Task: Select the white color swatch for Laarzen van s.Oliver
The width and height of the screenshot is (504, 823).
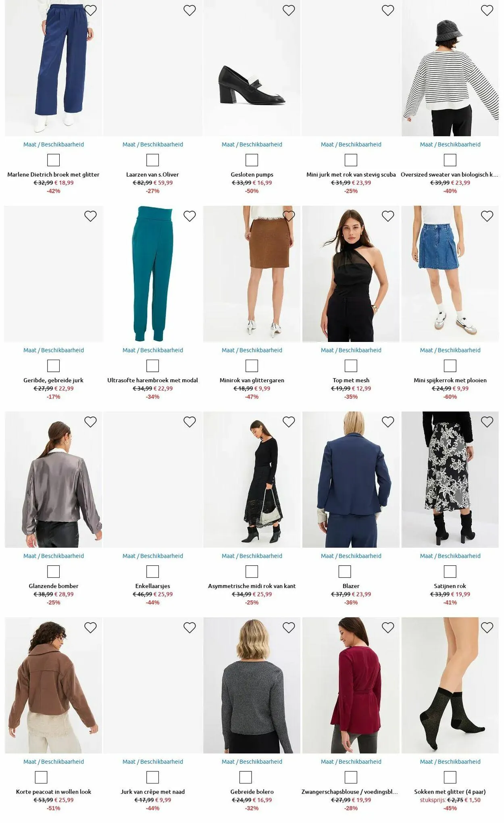Action: 152,160
